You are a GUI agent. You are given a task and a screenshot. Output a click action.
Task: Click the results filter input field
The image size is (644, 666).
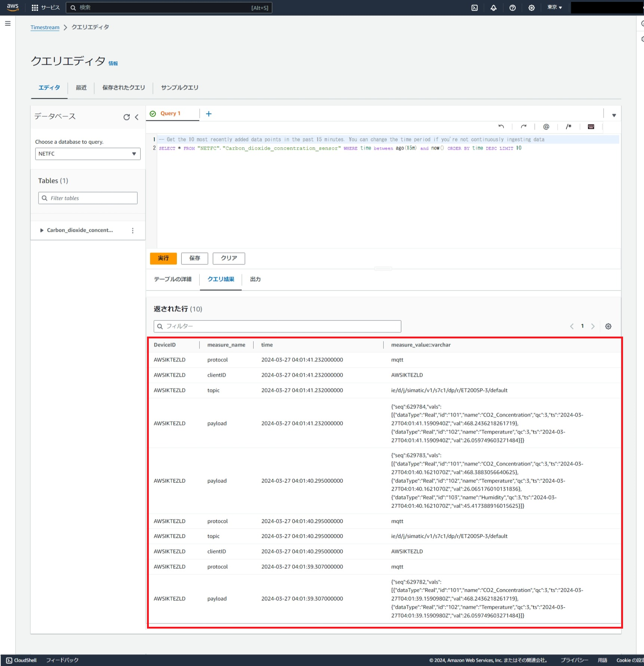pyautogui.click(x=277, y=326)
